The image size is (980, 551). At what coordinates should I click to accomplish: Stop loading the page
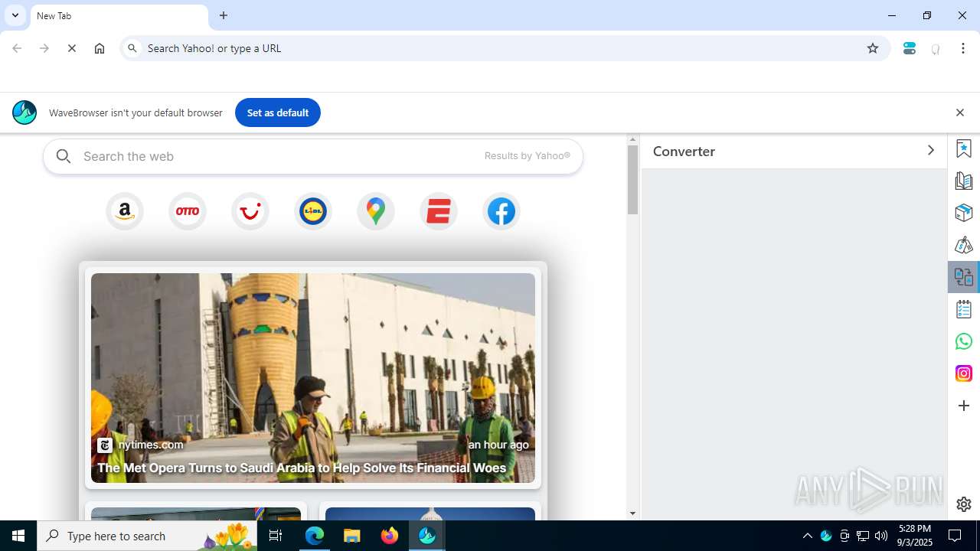[72, 48]
